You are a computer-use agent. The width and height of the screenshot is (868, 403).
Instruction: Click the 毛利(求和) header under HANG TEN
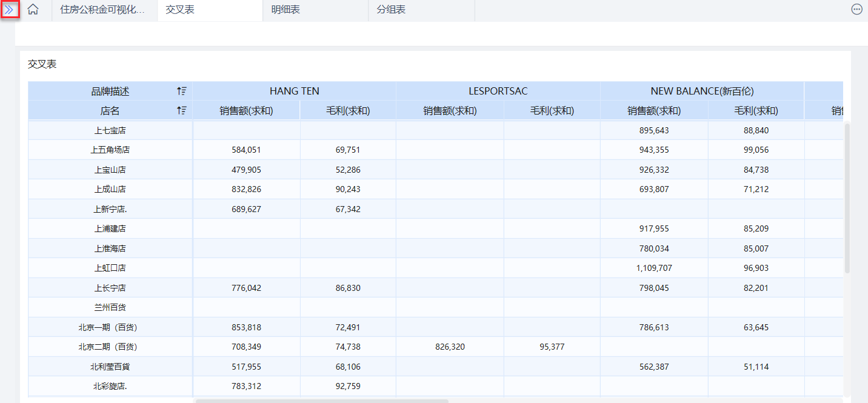(x=348, y=111)
